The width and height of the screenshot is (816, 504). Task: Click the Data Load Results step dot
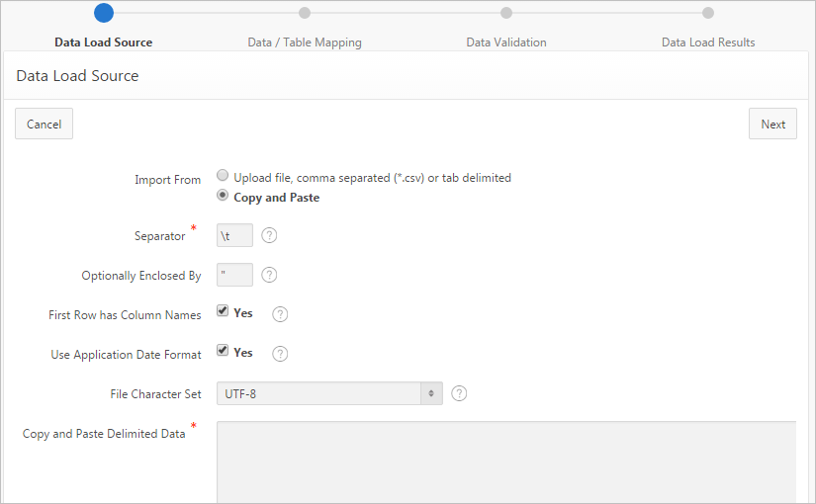708,13
